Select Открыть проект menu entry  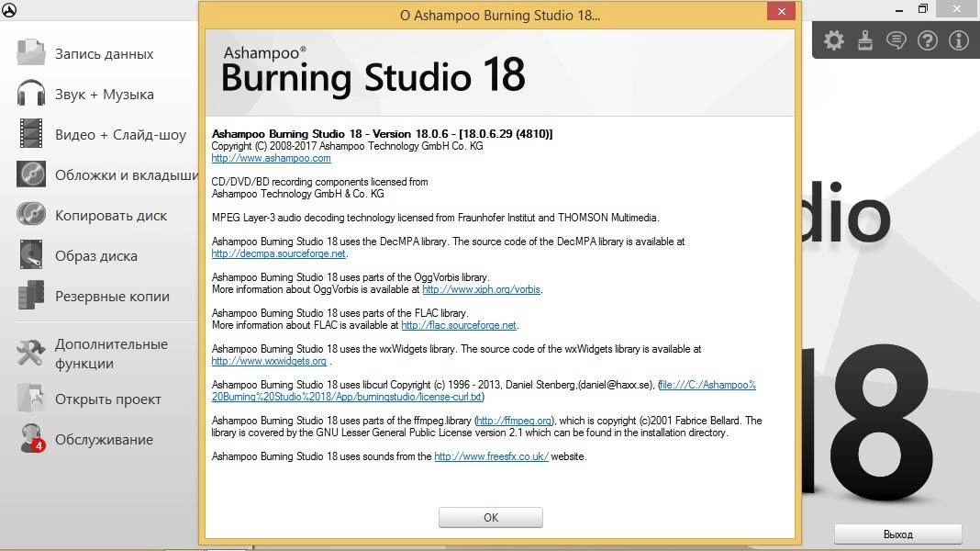point(108,399)
